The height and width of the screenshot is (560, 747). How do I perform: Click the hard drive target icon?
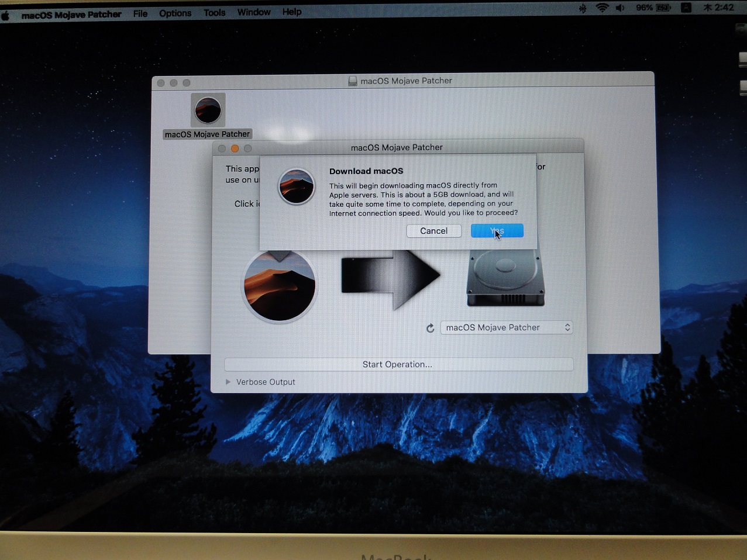click(505, 278)
